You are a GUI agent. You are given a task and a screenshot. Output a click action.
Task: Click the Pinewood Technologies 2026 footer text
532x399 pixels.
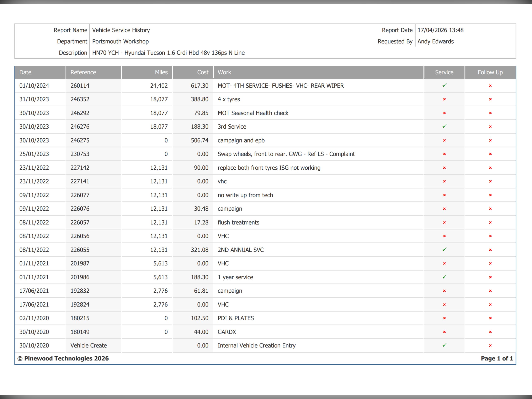(x=63, y=358)
